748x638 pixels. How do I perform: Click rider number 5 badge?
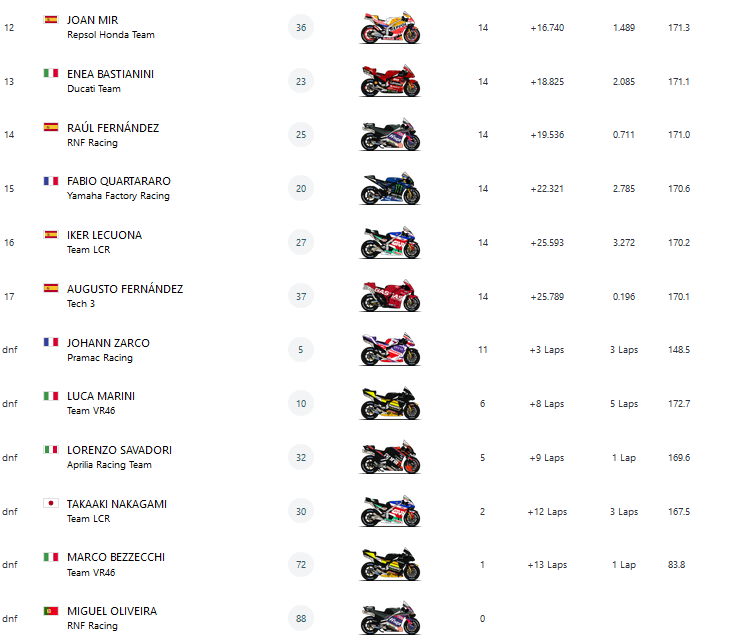point(301,349)
